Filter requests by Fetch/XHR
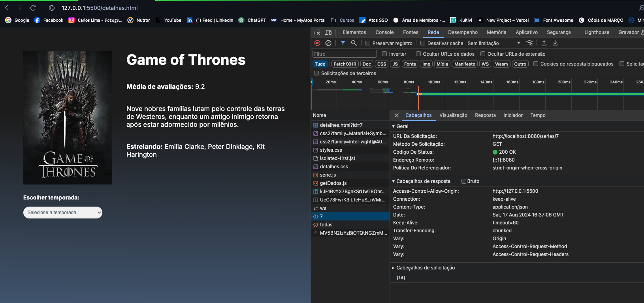The height and width of the screenshot is (303, 644). pyautogui.click(x=345, y=64)
